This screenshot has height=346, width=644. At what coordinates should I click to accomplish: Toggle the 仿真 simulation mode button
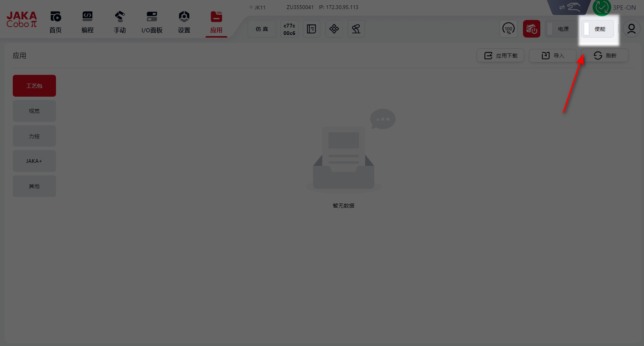point(262,29)
